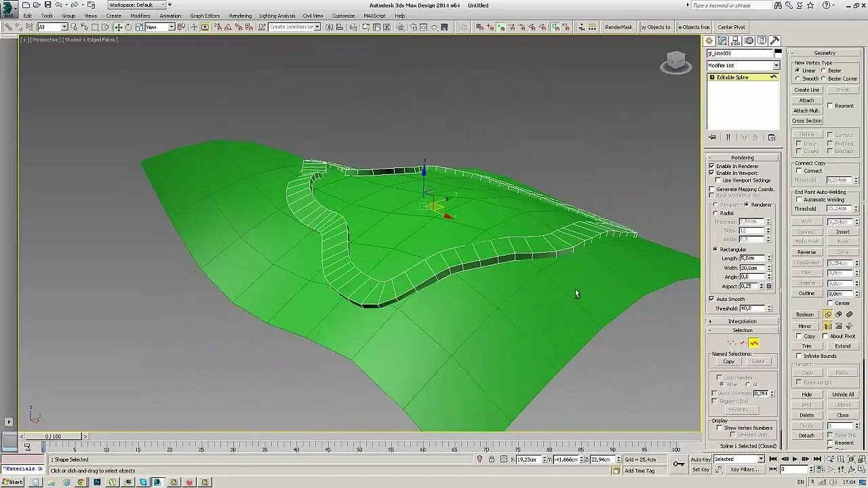Open the Workspace: Default dropdown
868x488 pixels.
(138, 5)
